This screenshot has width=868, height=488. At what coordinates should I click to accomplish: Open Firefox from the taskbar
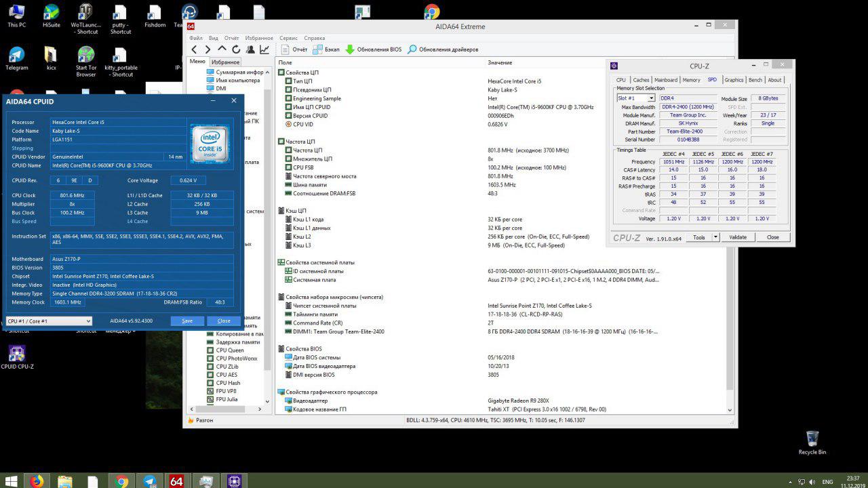[x=37, y=481]
